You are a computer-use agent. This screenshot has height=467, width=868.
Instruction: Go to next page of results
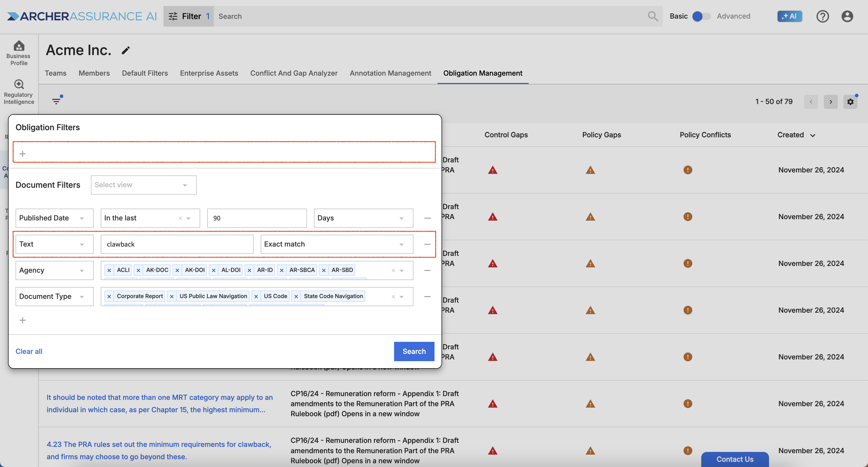(831, 102)
